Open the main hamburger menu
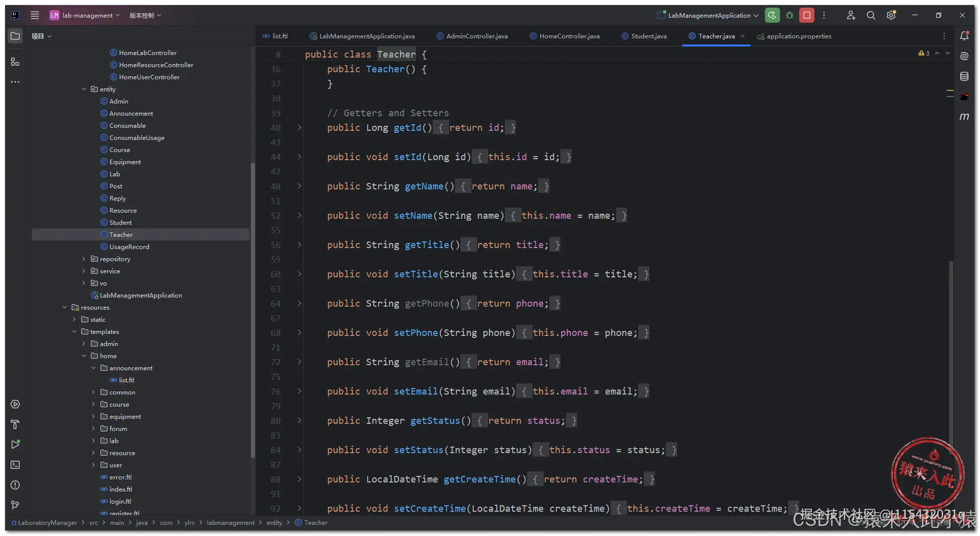This screenshot has height=536, width=980. [x=35, y=15]
